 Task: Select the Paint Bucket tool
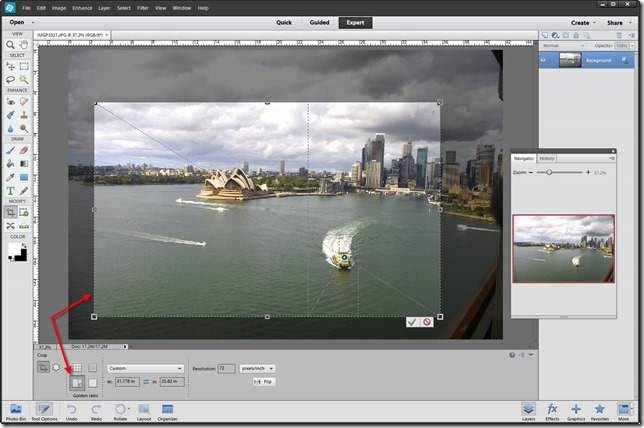(x=10, y=164)
